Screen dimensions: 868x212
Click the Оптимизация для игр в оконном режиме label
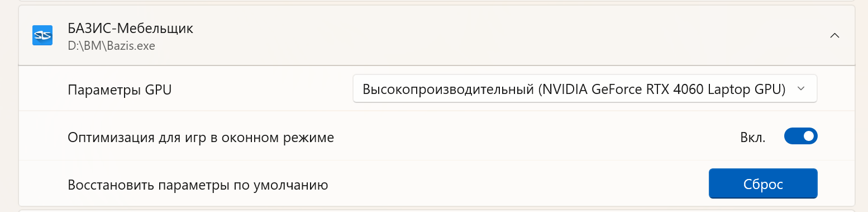click(x=201, y=137)
